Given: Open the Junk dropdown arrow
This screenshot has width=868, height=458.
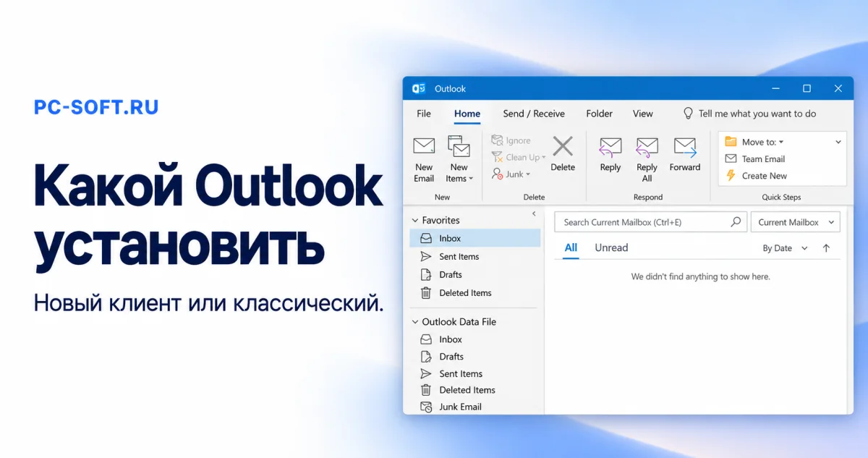Looking at the screenshot, I should point(528,174).
